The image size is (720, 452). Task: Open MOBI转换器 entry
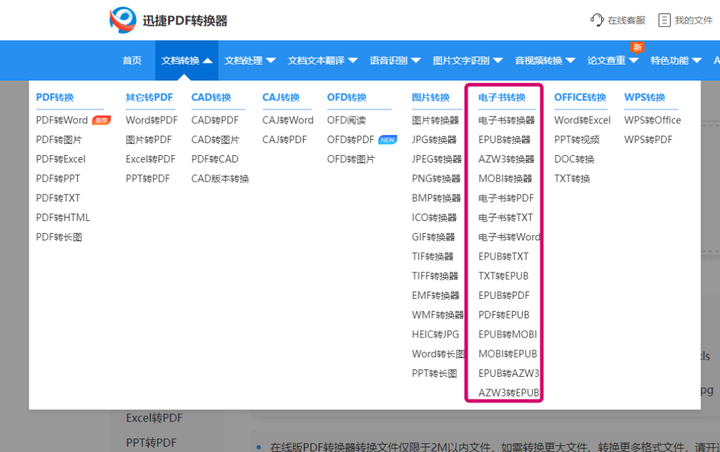tap(505, 179)
